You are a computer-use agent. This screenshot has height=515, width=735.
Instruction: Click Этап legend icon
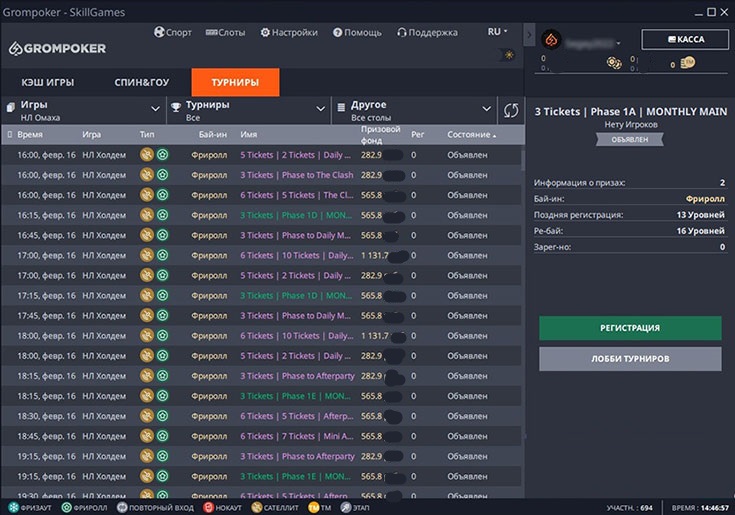point(345,508)
